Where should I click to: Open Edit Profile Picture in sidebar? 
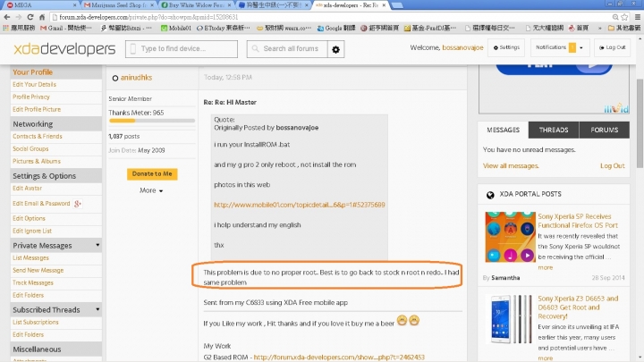(x=37, y=109)
